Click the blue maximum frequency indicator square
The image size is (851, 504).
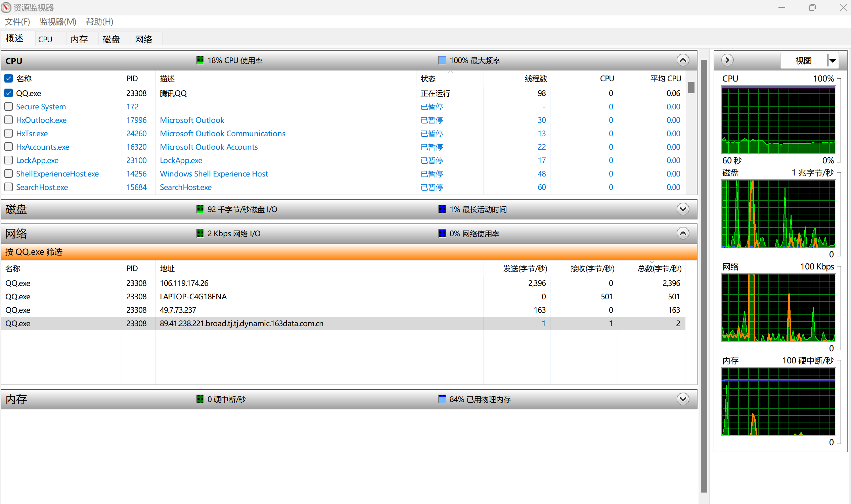[442, 60]
